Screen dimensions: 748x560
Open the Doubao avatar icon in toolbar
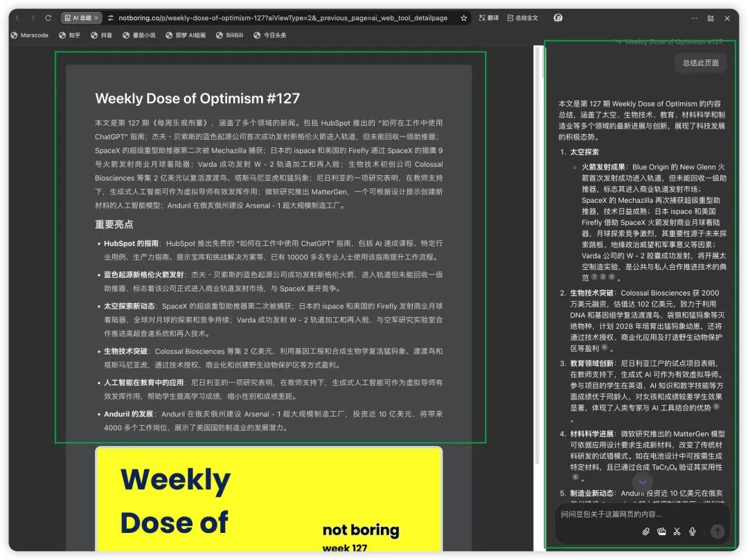coord(558,18)
